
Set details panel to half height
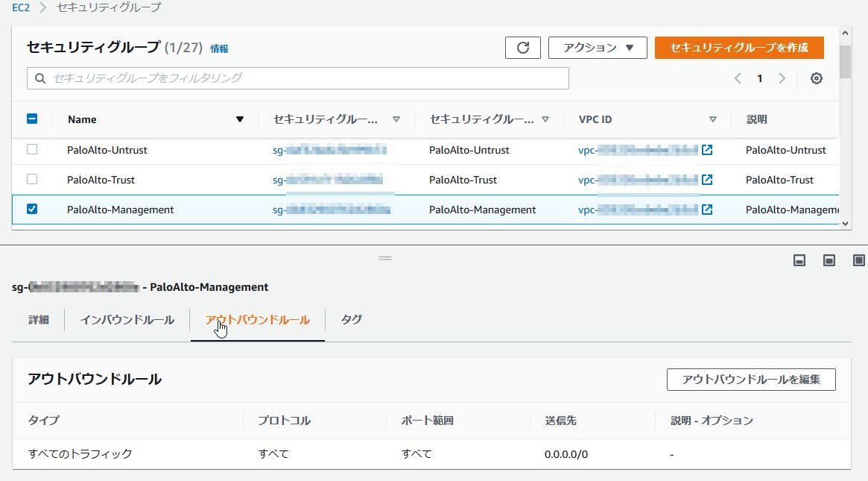click(829, 260)
